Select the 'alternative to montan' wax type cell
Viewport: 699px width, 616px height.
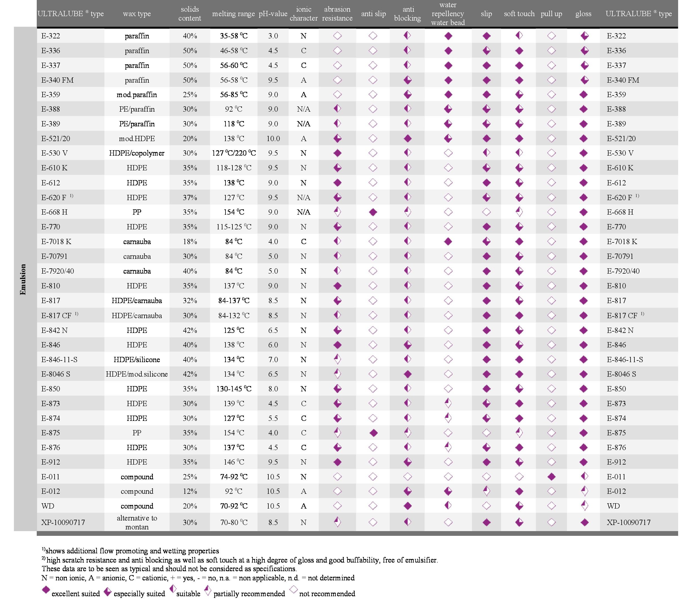click(137, 522)
